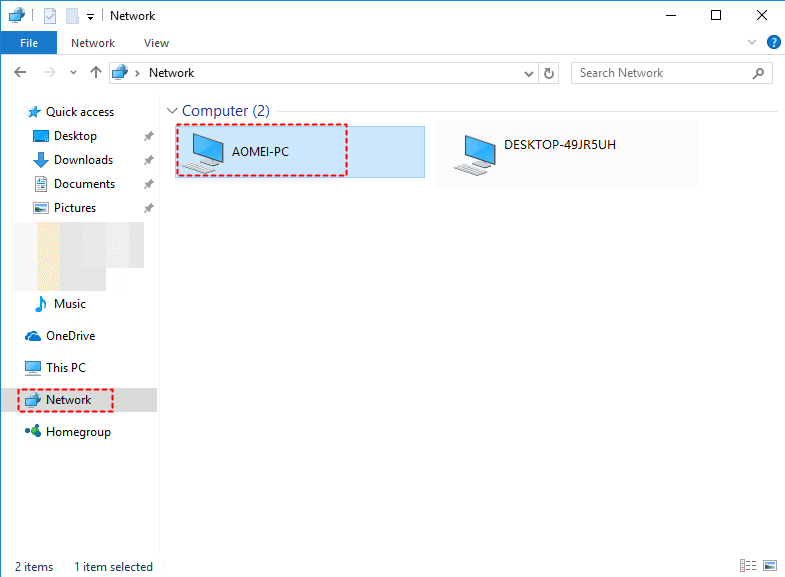This screenshot has height=577, width=785.
Task: Go up one level with Up arrow
Action: click(x=95, y=73)
